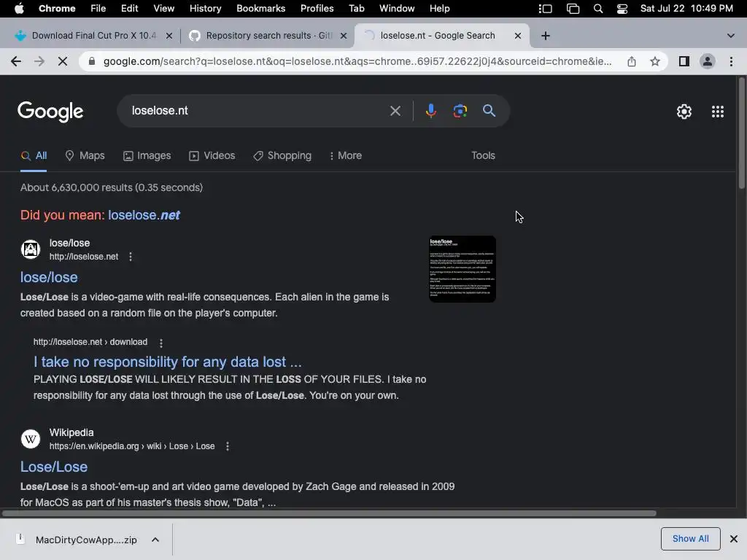The width and height of the screenshot is (747, 560).
Task: Expand the tab search dropdown chevron
Action: (x=731, y=36)
